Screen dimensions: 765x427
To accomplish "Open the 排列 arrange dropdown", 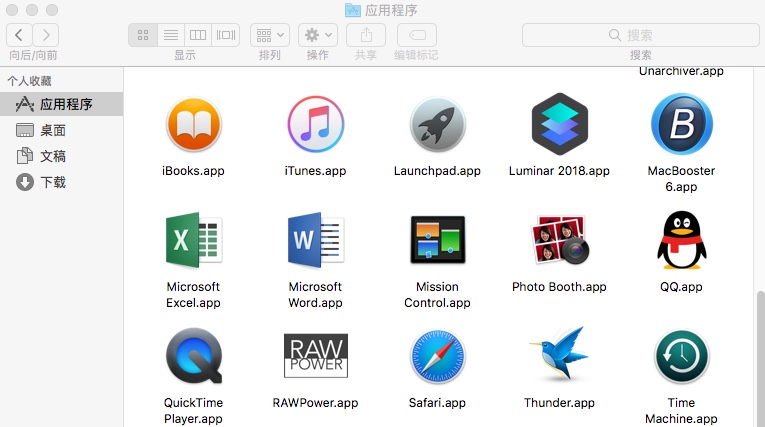I will [x=270, y=35].
